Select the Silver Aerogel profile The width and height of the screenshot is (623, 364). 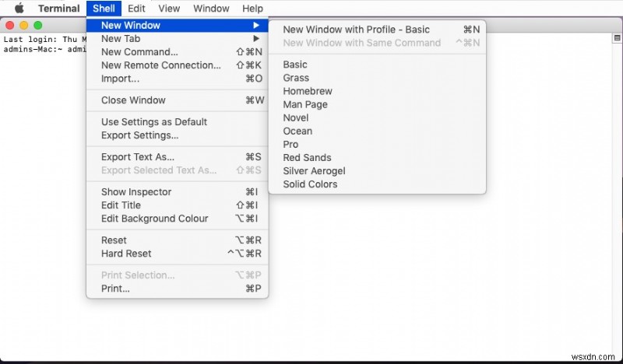coord(314,170)
